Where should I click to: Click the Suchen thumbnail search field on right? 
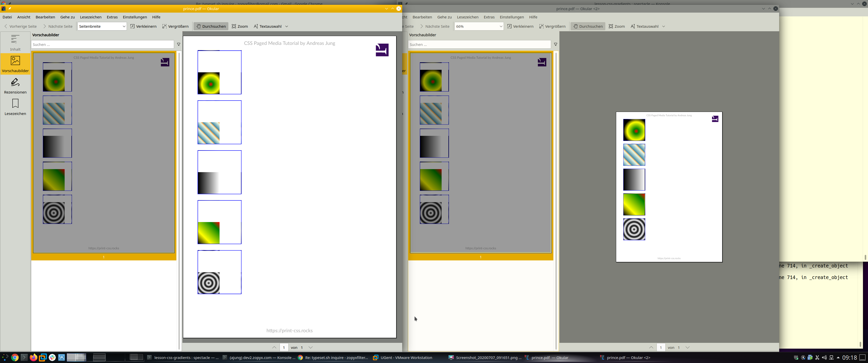479,44
